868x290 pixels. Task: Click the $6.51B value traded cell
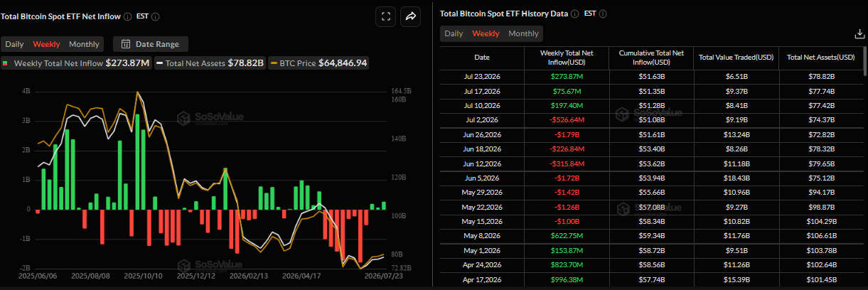pos(736,75)
